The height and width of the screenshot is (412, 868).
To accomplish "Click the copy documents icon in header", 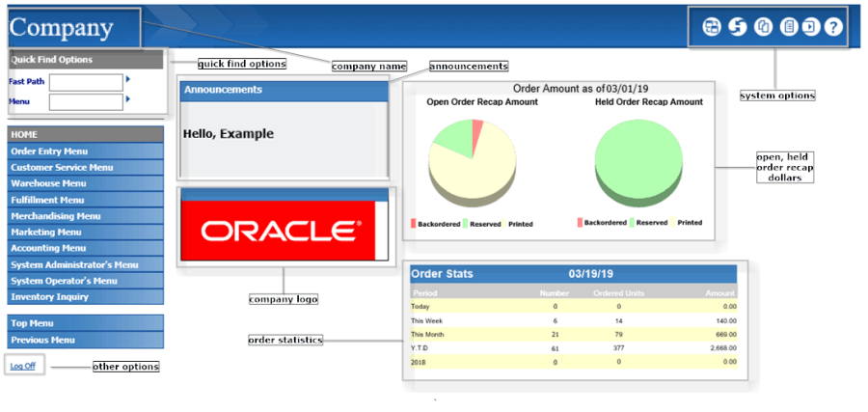I will coord(764,27).
